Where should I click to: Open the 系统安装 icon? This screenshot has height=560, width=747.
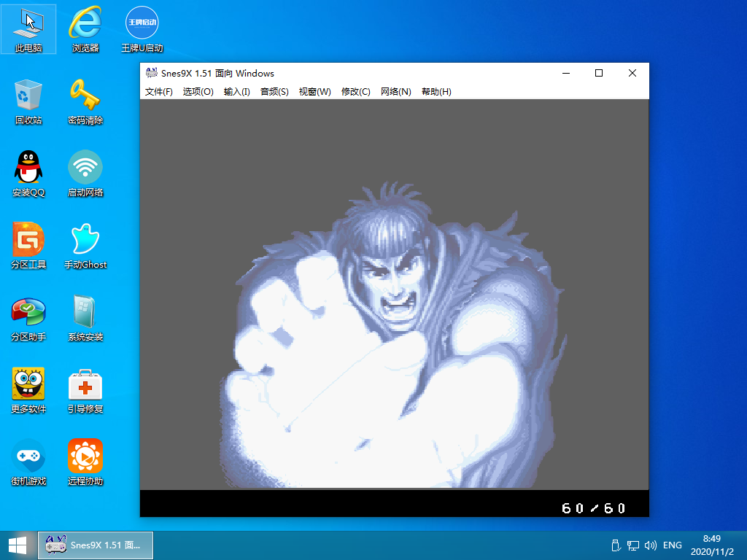pos(85,318)
